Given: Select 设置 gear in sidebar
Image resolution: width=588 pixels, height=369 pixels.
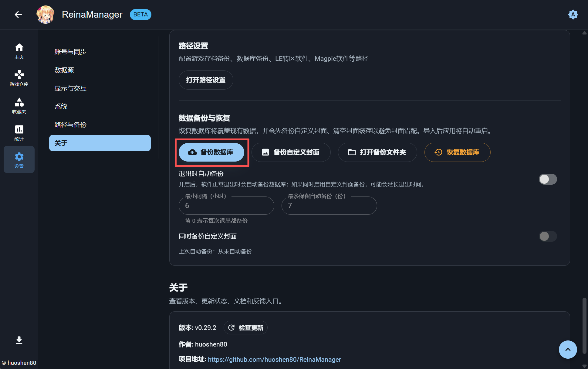Looking at the screenshot, I should pyautogui.click(x=19, y=160).
